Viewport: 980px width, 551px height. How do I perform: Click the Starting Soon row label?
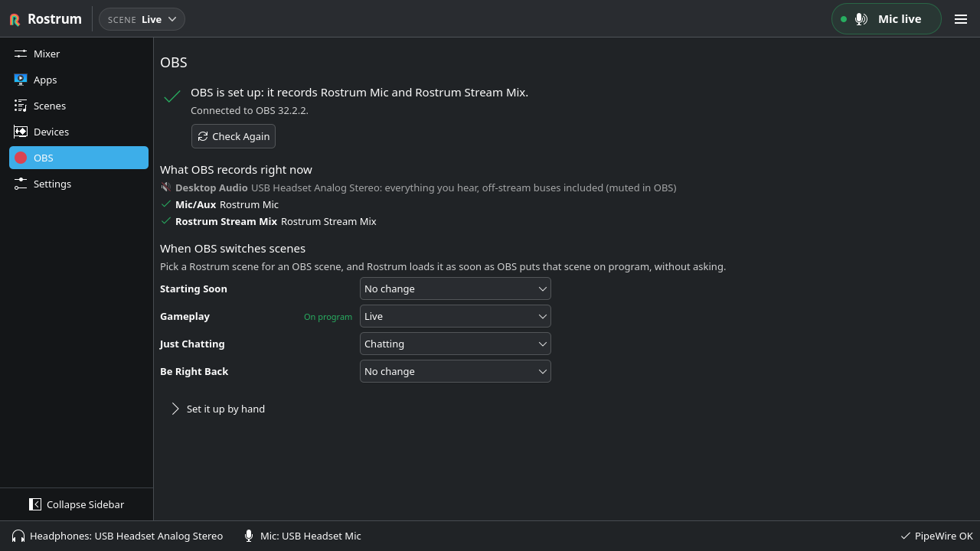(x=194, y=289)
